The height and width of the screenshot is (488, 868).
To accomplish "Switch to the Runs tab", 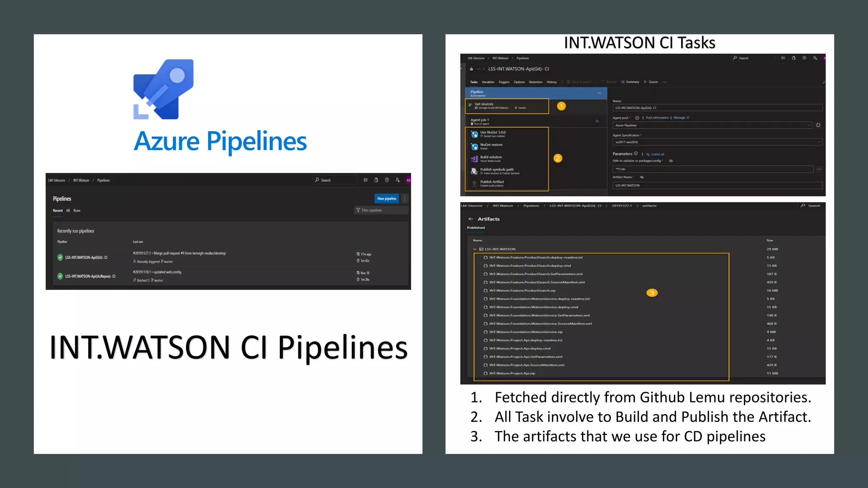I will click(77, 211).
